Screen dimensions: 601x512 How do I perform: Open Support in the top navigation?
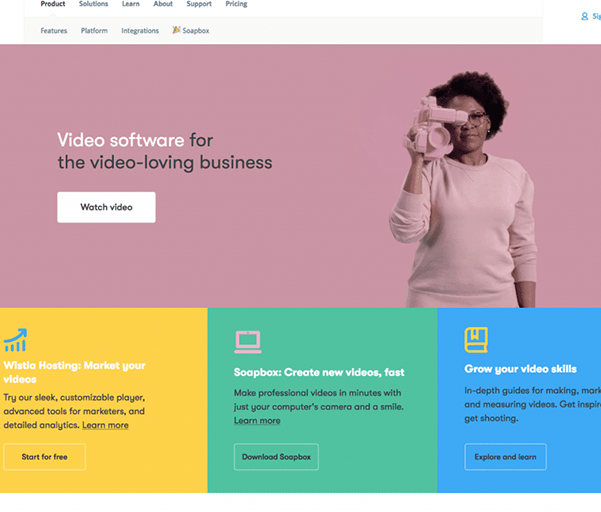pos(199,5)
